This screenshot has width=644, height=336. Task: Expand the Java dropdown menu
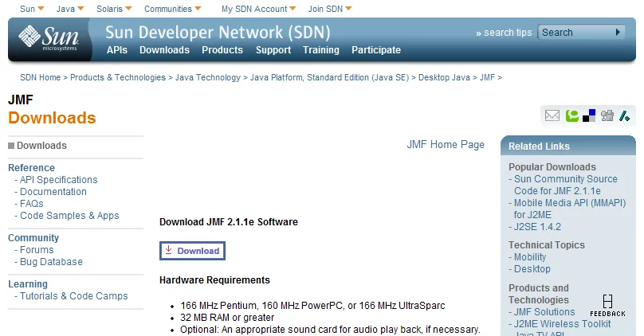pos(70,9)
